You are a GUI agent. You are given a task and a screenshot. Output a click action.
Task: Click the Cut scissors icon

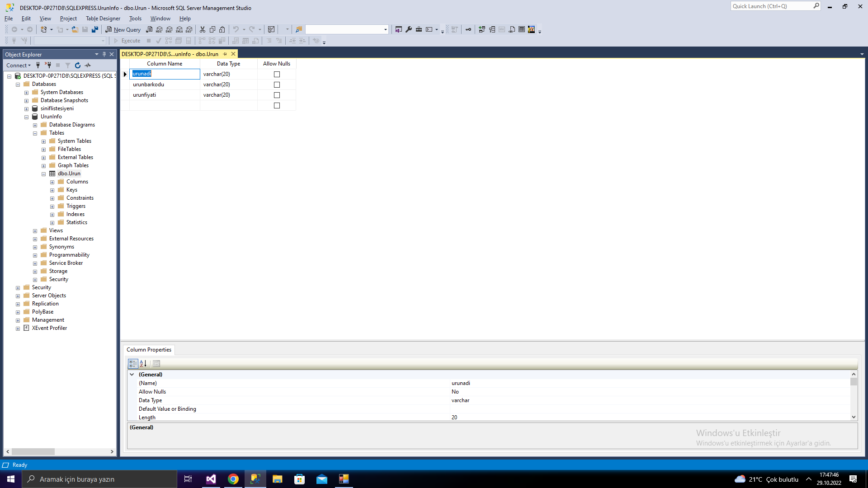pos(203,29)
